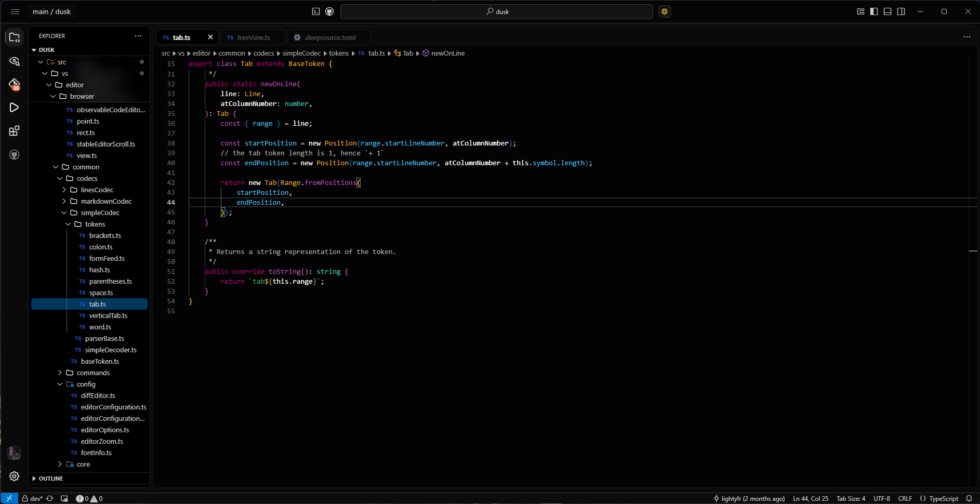The width and height of the screenshot is (980, 504).
Task: Open editorZoom.ts in the explorer
Action: coord(89,441)
